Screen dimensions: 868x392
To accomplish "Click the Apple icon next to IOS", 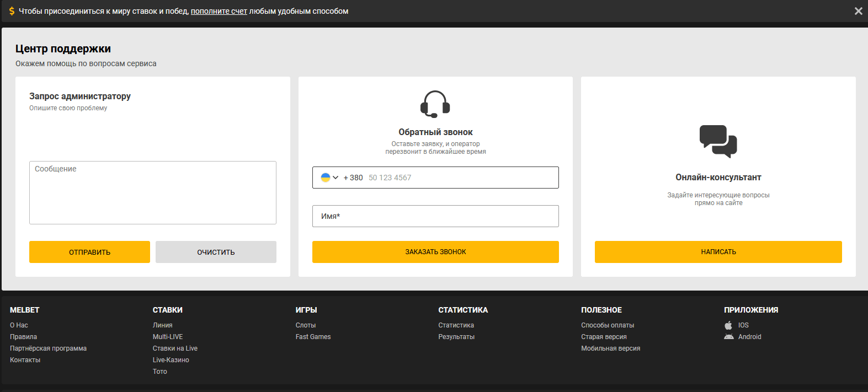I will (x=728, y=325).
